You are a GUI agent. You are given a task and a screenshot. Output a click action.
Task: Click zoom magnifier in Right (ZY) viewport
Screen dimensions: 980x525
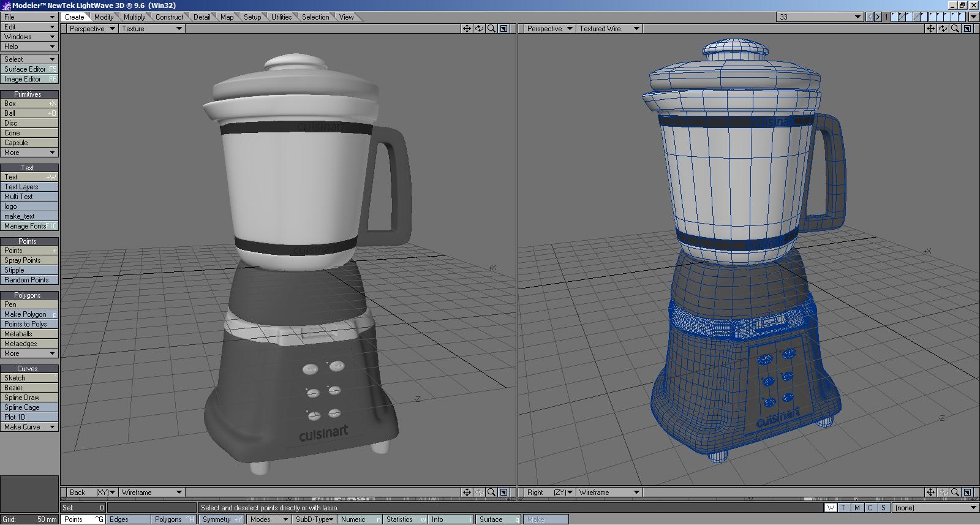pos(955,493)
